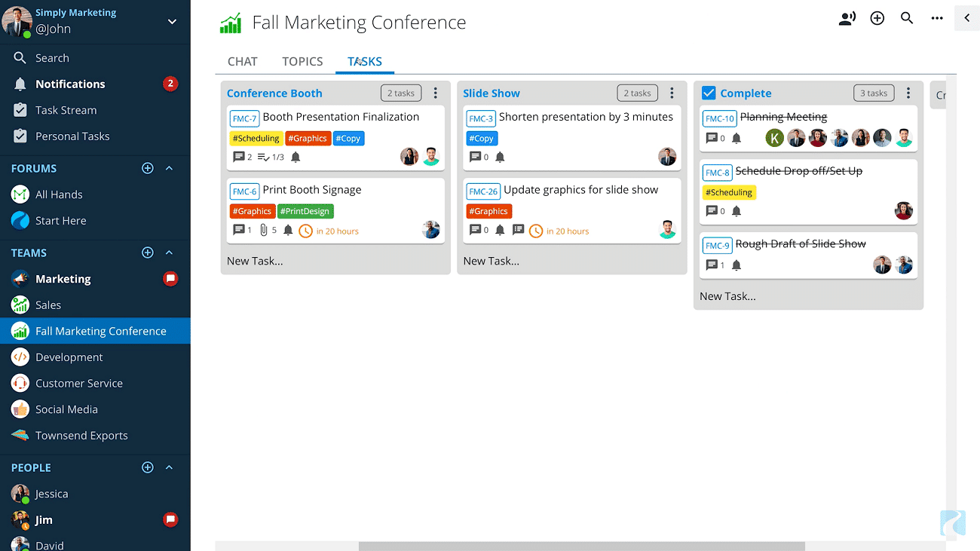980x551 pixels.
Task: Switch to the CHAT tab
Action: point(242,62)
